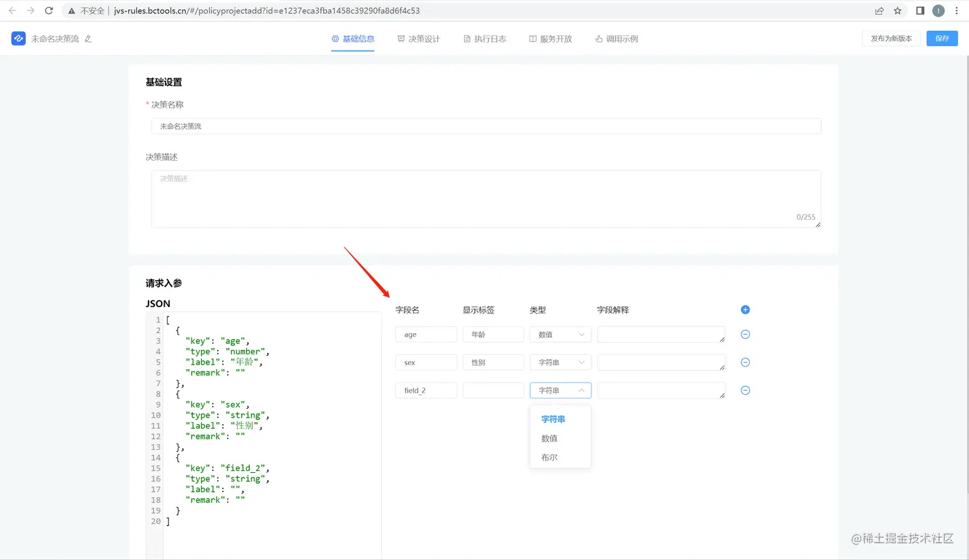Click line number 20 in JSON editor

pos(156,521)
